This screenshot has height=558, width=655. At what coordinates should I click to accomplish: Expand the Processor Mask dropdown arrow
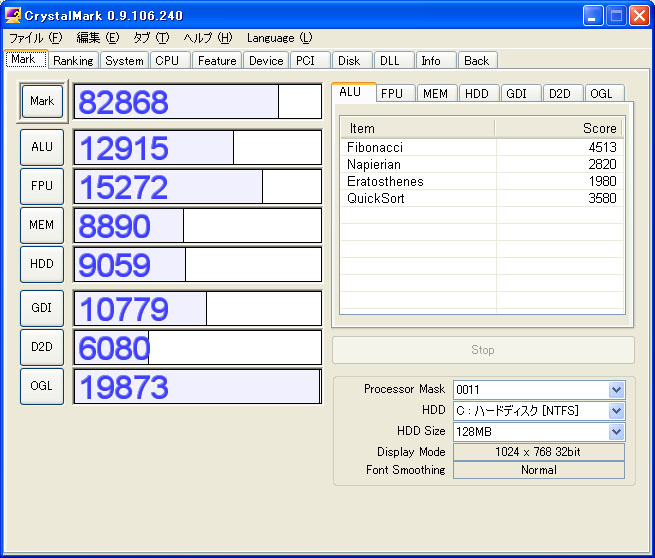616,390
